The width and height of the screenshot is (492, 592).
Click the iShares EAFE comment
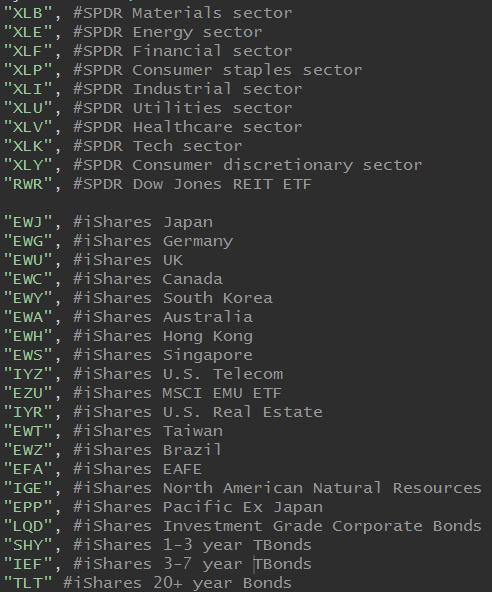[138, 469]
